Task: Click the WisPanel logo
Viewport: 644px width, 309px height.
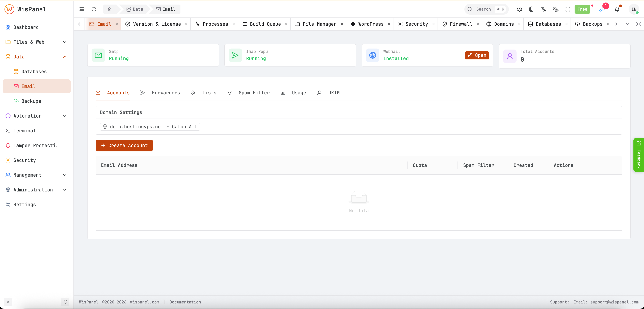Action: (x=25, y=9)
